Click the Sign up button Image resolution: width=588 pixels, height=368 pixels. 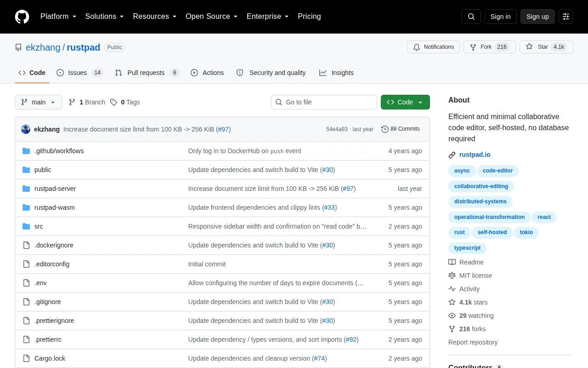point(537,17)
